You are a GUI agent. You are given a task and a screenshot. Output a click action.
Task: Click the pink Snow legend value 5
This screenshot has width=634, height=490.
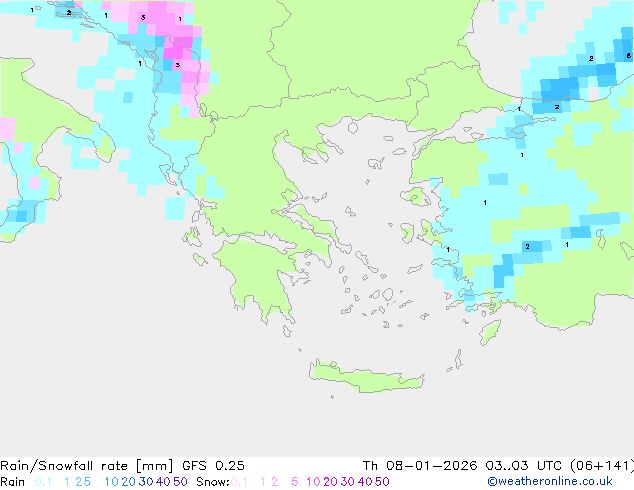coord(295,482)
